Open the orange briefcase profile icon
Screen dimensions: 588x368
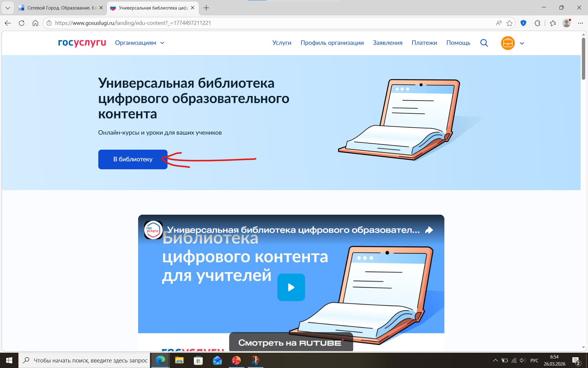tap(507, 43)
